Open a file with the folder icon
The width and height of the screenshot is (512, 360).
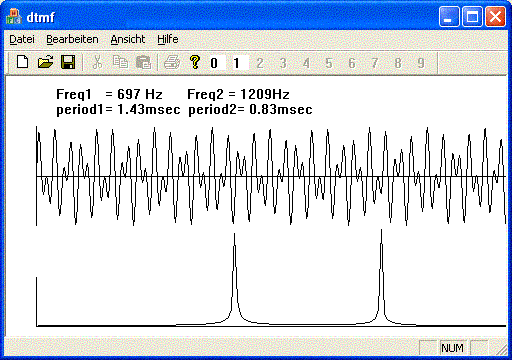tap(45, 62)
